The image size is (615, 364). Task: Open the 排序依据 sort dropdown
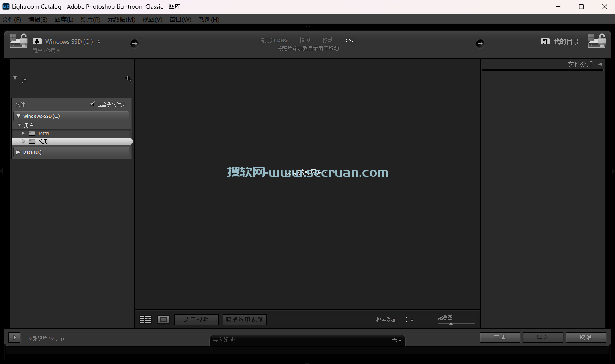click(408, 320)
